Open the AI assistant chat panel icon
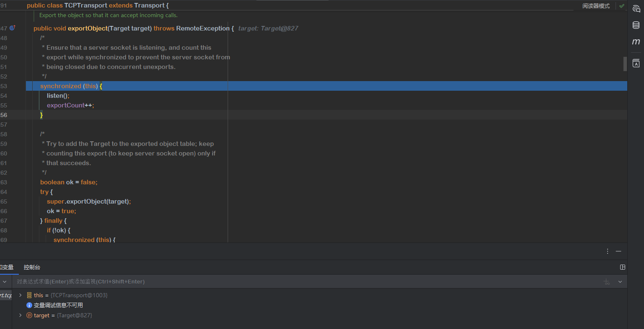 (636, 8)
